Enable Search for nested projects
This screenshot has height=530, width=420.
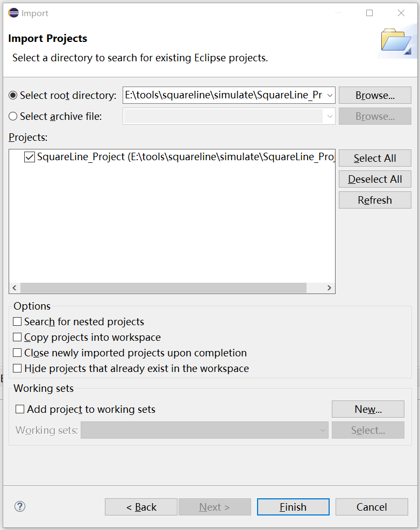[17, 321]
